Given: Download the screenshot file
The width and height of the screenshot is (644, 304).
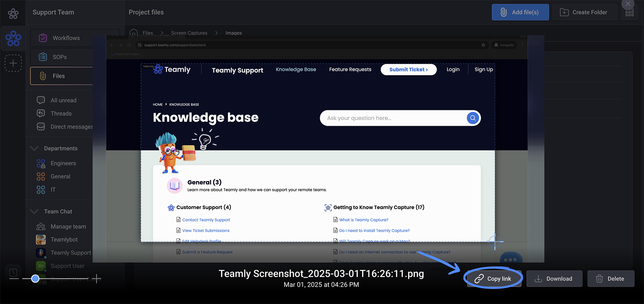Looking at the screenshot, I should [554, 279].
